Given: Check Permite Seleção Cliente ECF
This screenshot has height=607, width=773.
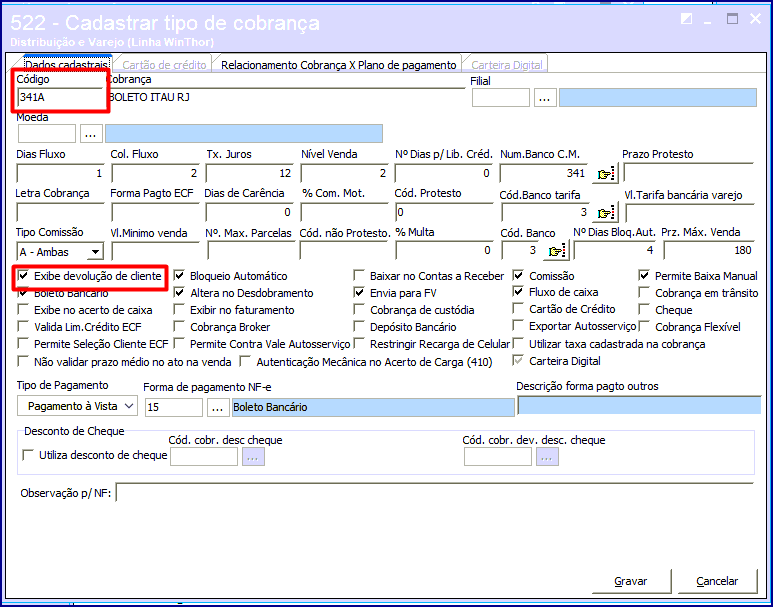Looking at the screenshot, I should (x=23, y=344).
